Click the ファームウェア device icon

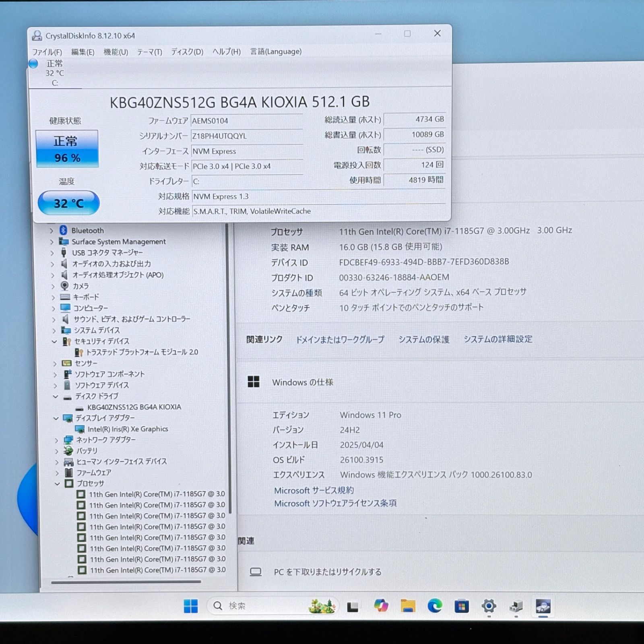point(69,473)
